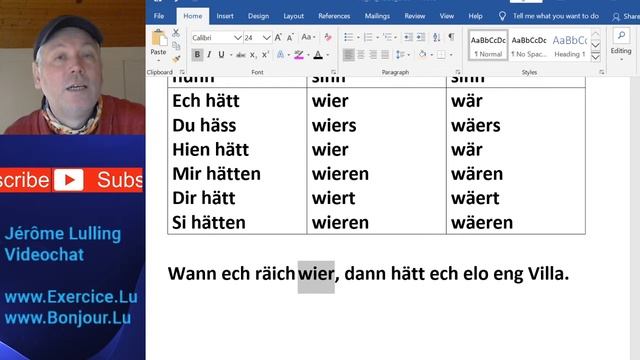
Task: Apply cell borders button
Action: (x=441, y=55)
